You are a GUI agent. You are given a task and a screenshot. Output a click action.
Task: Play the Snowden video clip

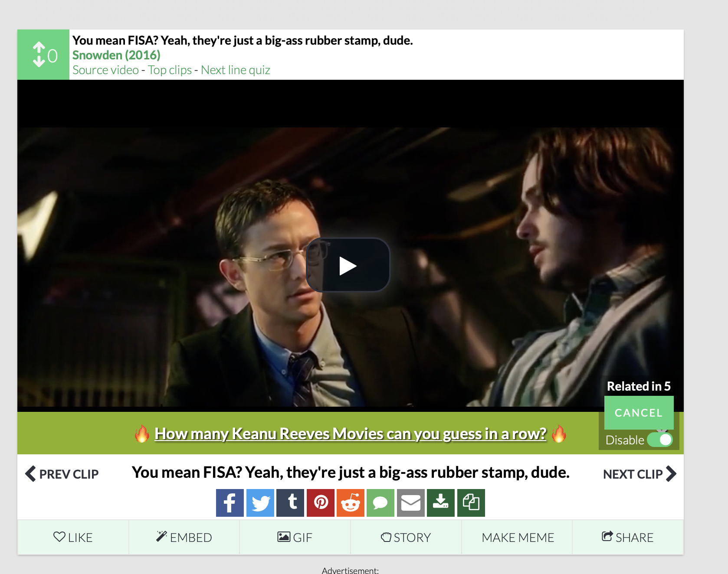pyautogui.click(x=348, y=265)
